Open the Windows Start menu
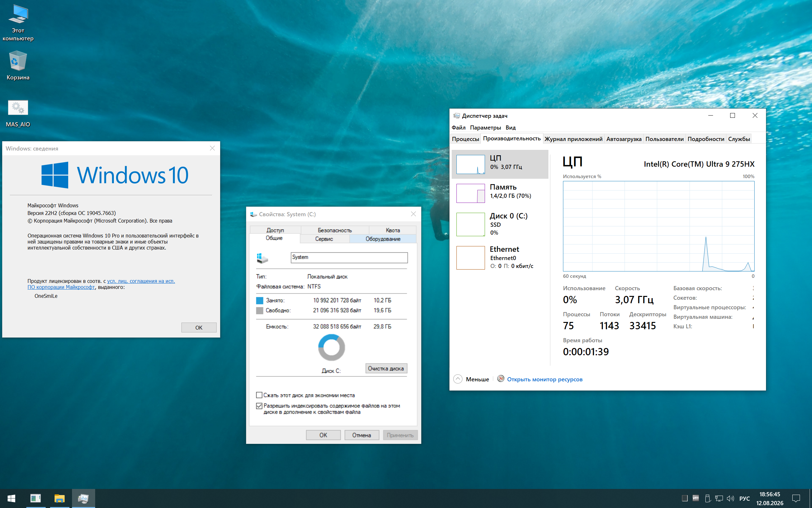The width and height of the screenshot is (812, 508). pyautogui.click(x=11, y=498)
